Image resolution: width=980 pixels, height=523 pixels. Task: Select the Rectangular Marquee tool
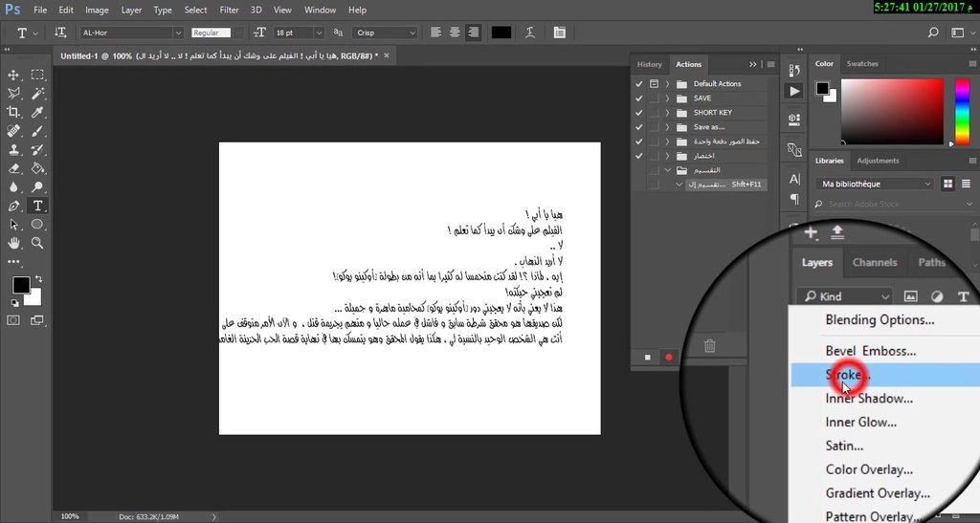37,75
